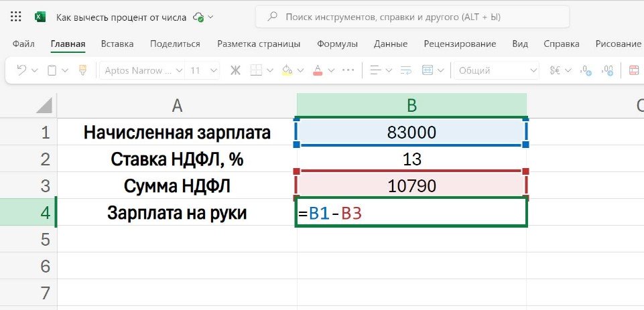This screenshot has width=644, height=310.
Task: Open the Вставка ribbon tab
Action: 117,44
